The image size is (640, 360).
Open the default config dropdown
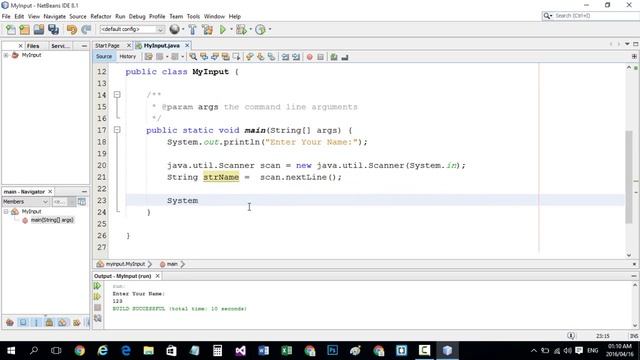pyautogui.click(x=132, y=29)
